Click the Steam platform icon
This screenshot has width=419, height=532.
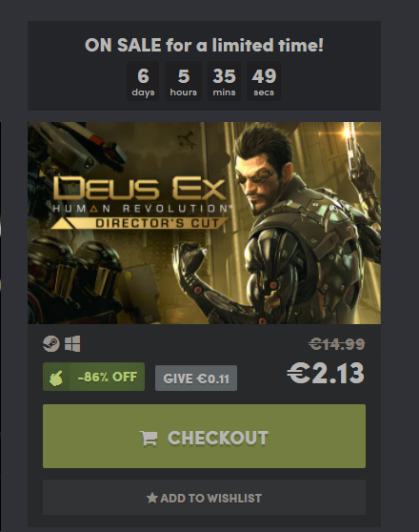pos(51,343)
